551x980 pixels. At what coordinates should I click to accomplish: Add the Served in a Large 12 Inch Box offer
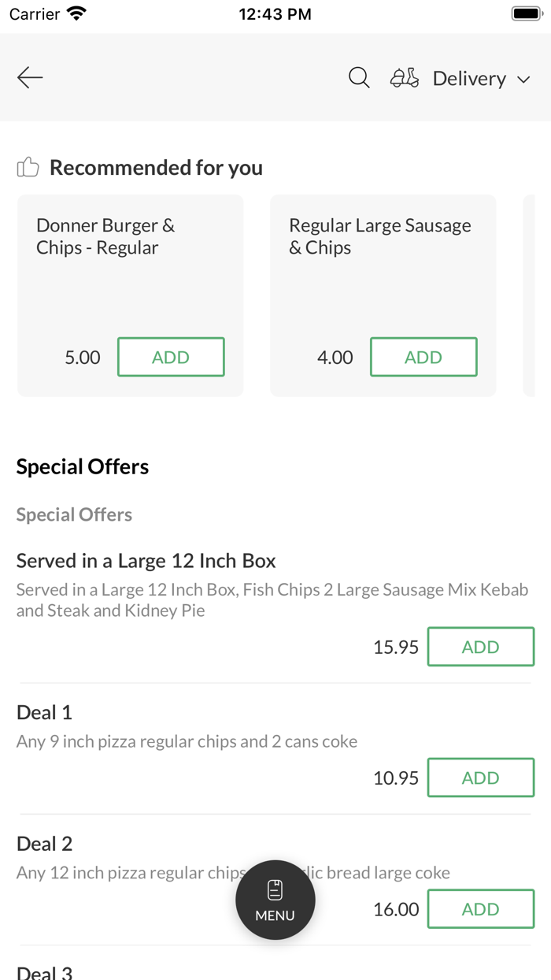(x=480, y=646)
